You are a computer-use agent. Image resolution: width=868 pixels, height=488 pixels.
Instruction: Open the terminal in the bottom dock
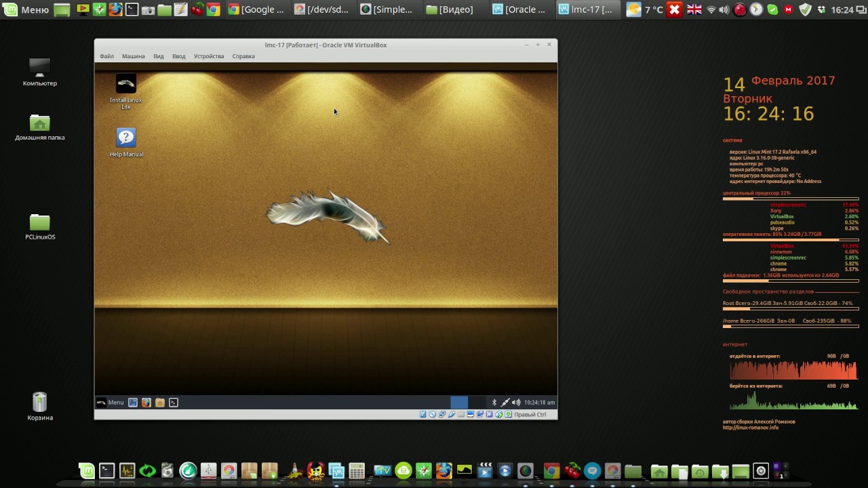tap(106, 470)
